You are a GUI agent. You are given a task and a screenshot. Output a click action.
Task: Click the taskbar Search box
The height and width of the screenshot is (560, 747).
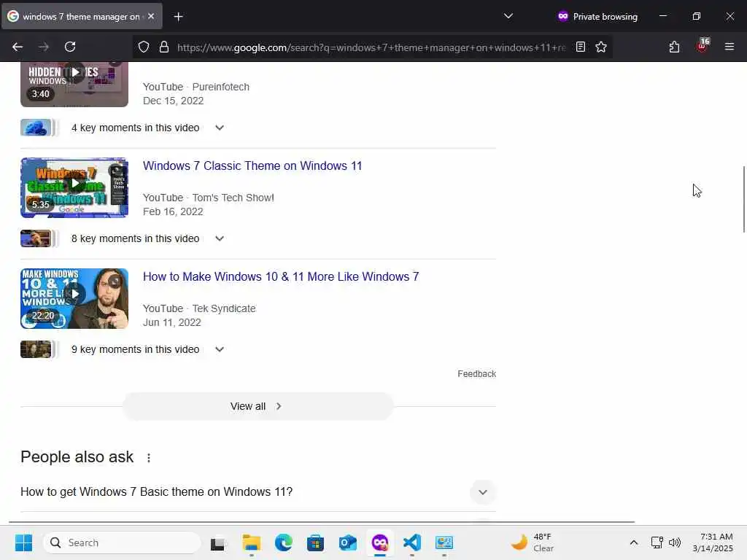coord(123,542)
